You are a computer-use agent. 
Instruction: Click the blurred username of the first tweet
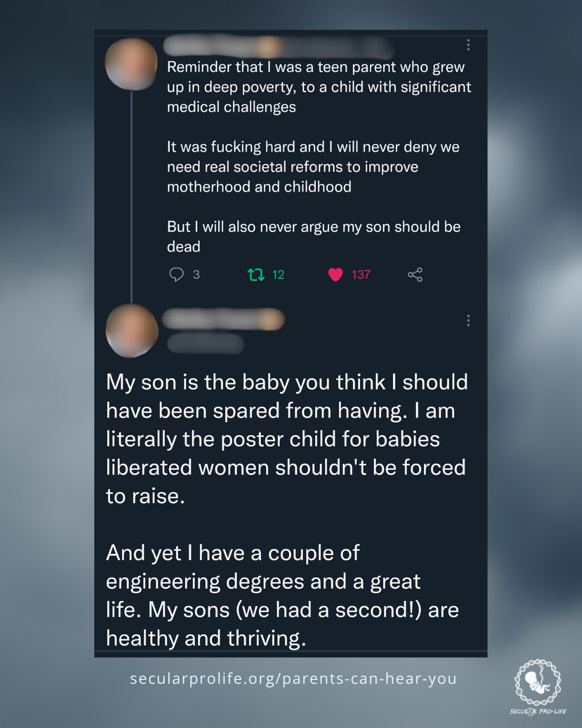[x=226, y=46]
